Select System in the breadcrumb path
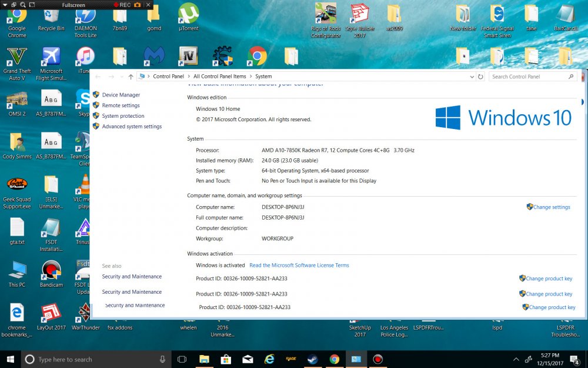The width and height of the screenshot is (588, 368). tap(263, 76)
